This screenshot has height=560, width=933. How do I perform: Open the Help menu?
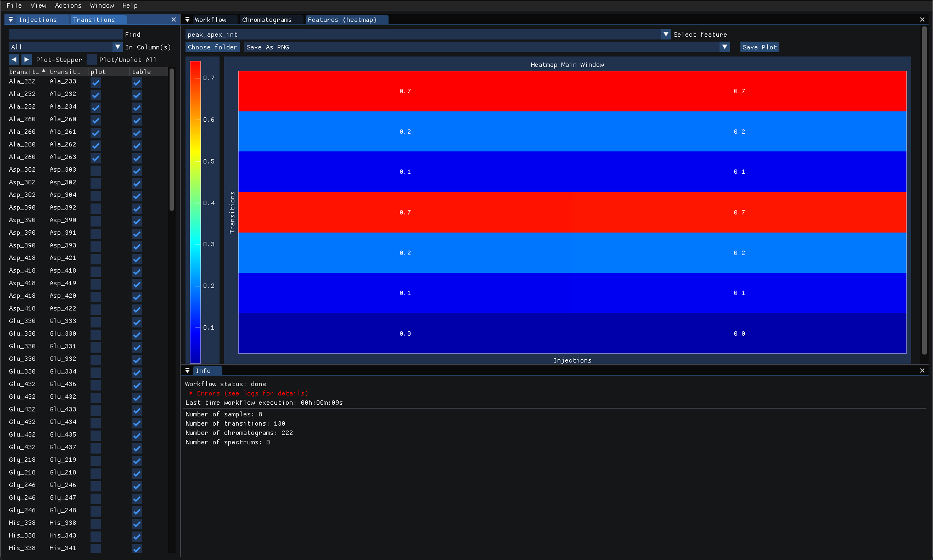[x=130, y=5]
